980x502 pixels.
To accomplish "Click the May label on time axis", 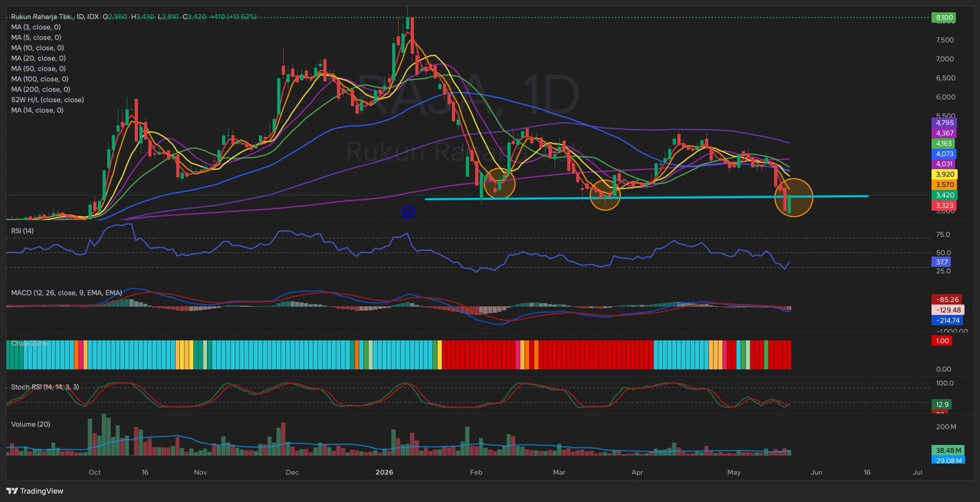I will click(x=734, y=473).
